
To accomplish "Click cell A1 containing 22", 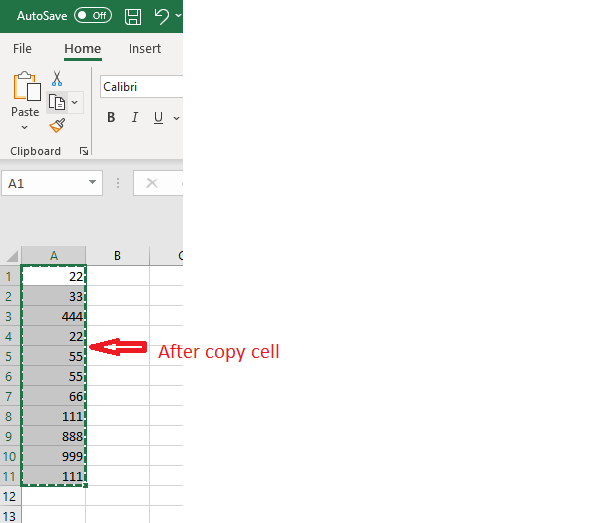I will coord(54,276).
